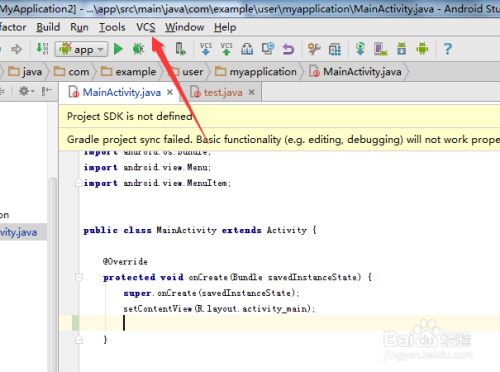Screen dimensions: 500x372
Task: Click the blue Help question mark icon
Action: pyautogui.click(x=448, y=49)
